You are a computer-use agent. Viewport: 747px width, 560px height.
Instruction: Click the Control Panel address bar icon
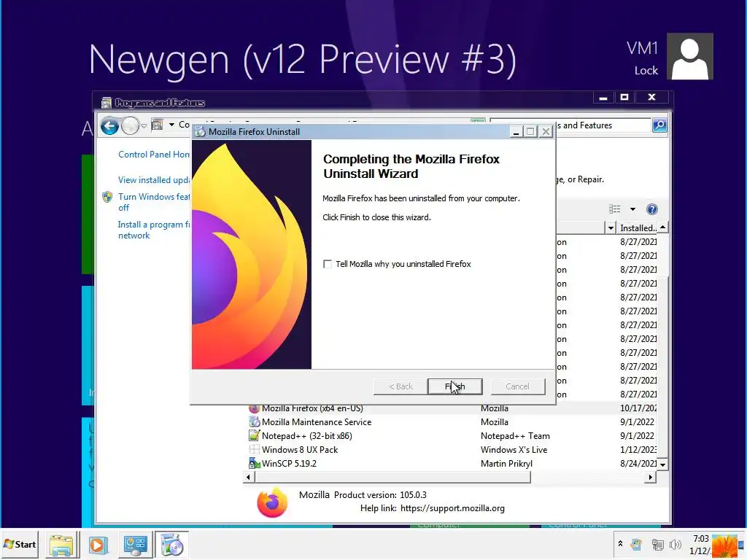pos(158,125)
